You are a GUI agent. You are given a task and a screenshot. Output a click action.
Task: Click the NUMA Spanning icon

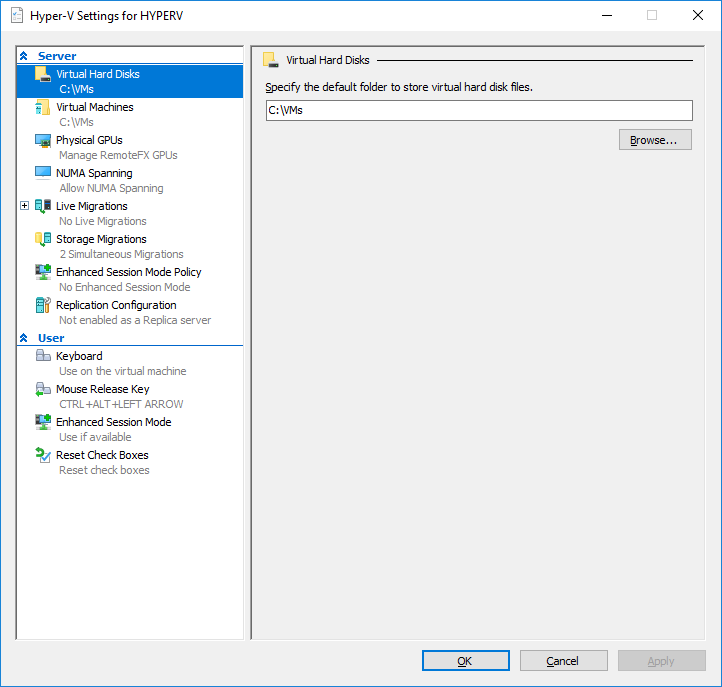(43, 173)
